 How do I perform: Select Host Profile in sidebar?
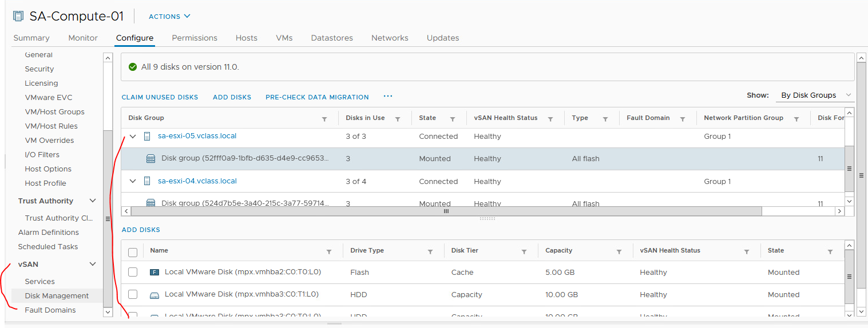pos(46,183)
